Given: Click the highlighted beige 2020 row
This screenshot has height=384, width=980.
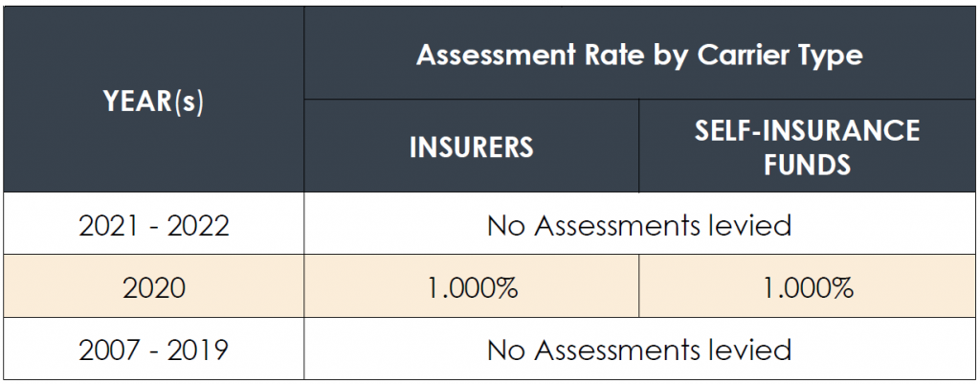Looking at the screenshot, I should pos(490,286).
